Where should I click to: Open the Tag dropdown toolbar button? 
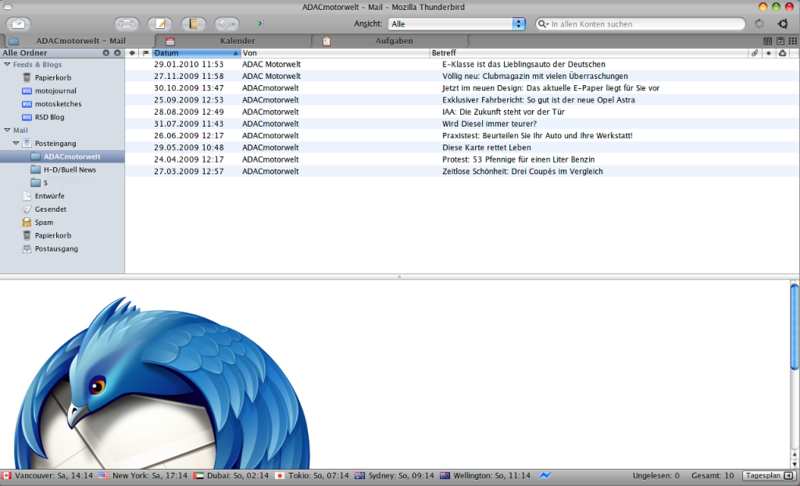click(x=227, y=23)
